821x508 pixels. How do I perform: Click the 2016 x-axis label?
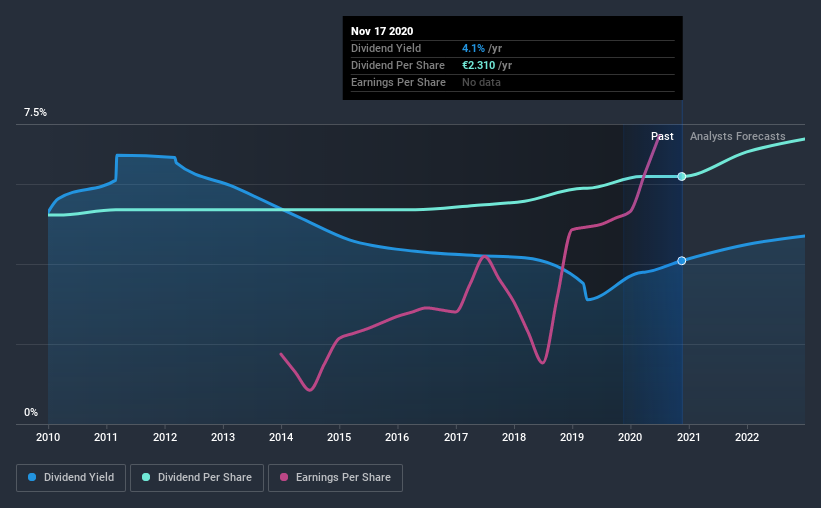(x=397, y=437)
